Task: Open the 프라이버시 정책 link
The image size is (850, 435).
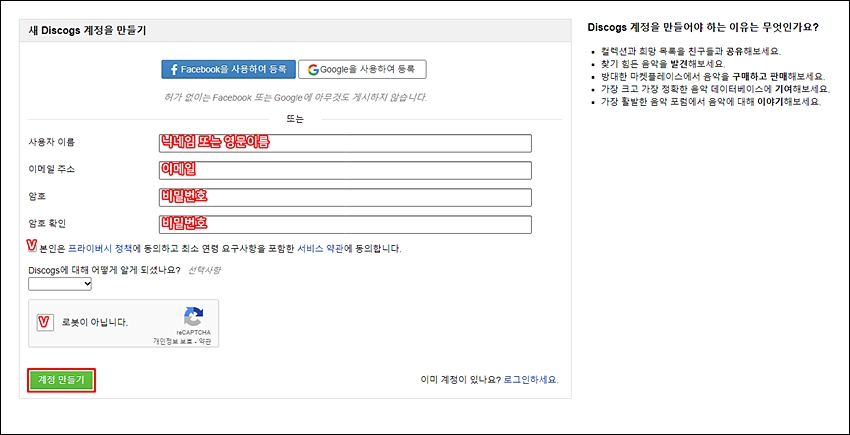Action: [100, 250]
